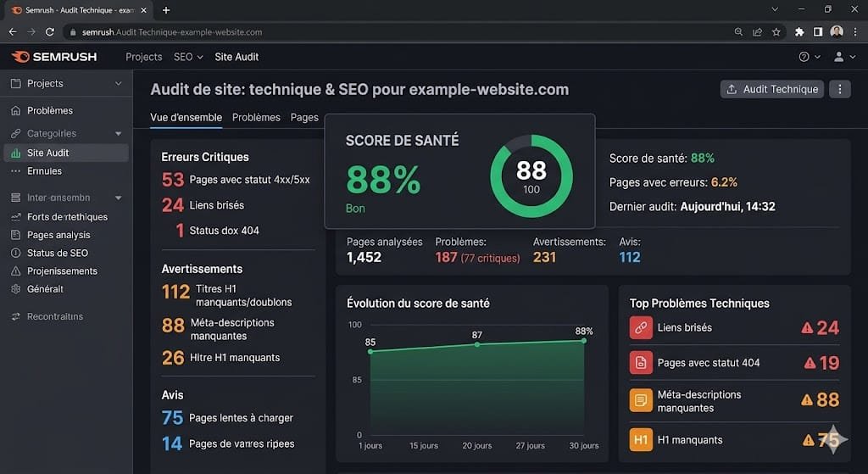Click the 87 data point on chart
Viewport: 868px width, 474px height.
point(477,344)
